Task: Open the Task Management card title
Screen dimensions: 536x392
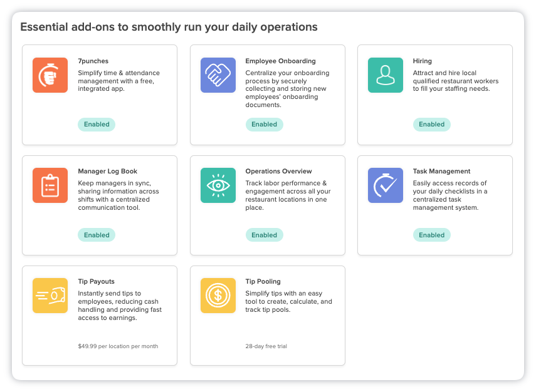Action: 441,172
